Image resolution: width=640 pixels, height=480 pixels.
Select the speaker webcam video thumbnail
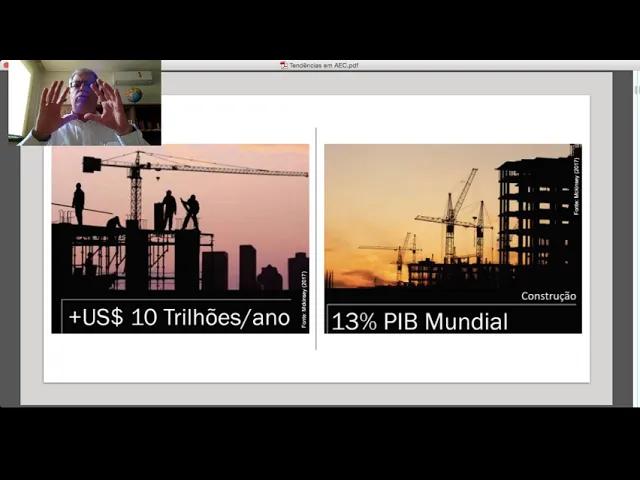pyautogui.click(x=84, y=103)
